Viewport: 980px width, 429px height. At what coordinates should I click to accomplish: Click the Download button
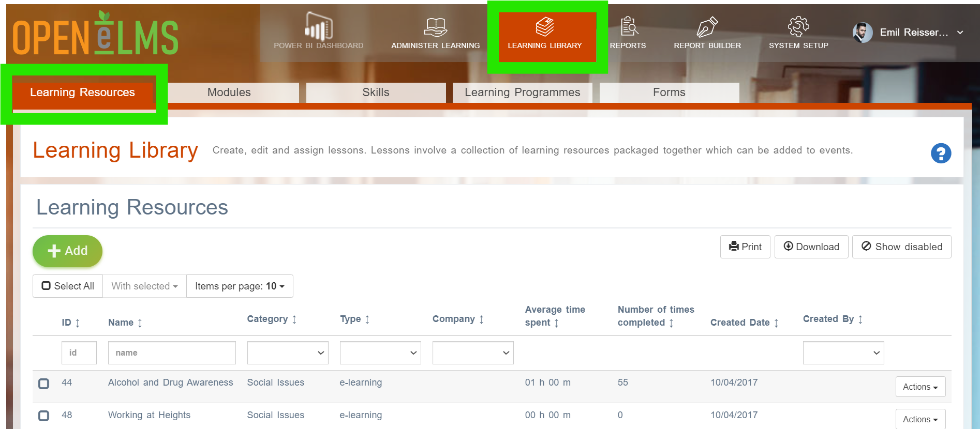point(811,247)
